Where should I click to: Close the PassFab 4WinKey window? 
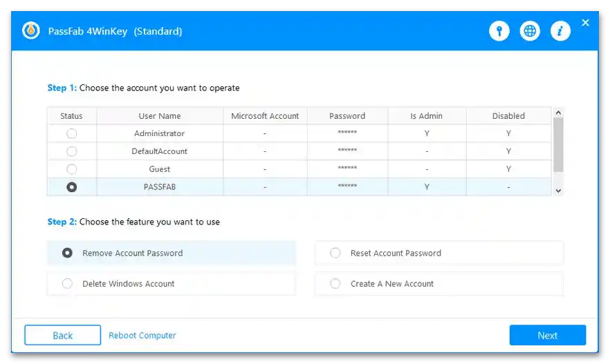(x=585, y=23)
